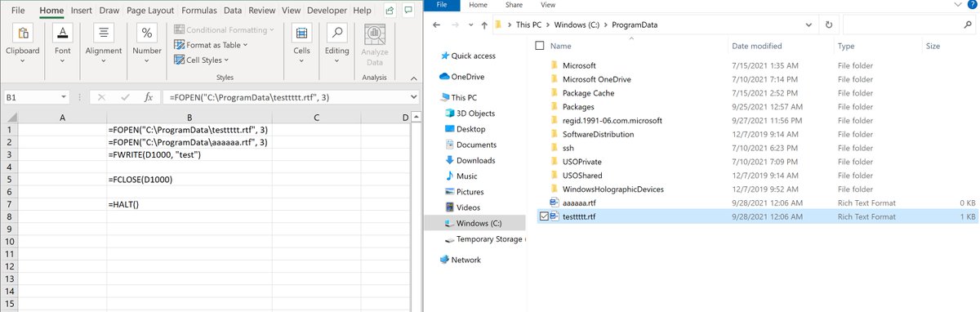Open the Cells group in Excel ribbon
980x312 pixels.
pos(301,42)
